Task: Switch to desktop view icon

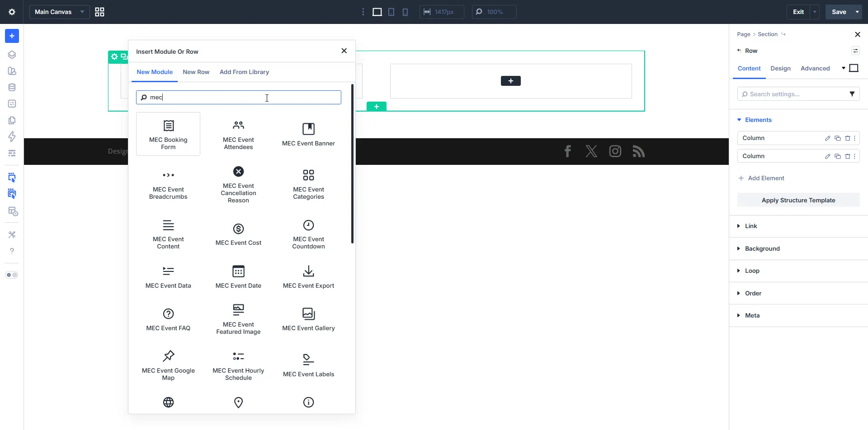Action: click(x=377, y=12)
